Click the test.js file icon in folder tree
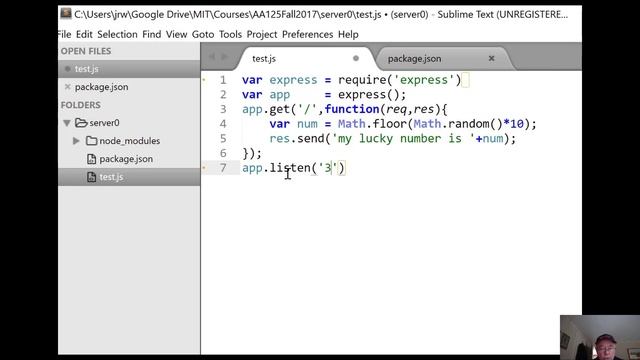 pyautogui.click(x=91, y=177)
